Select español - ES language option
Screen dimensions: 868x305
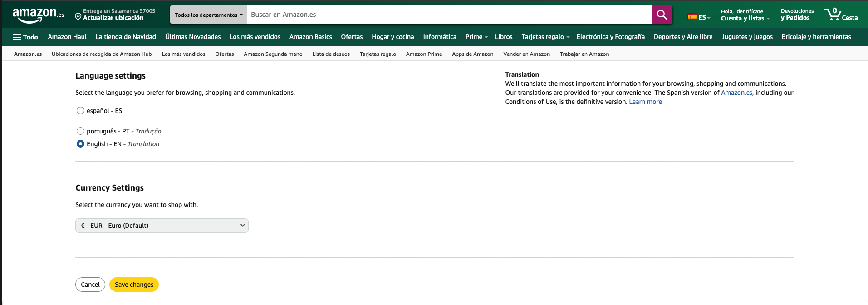pos(80,111)
